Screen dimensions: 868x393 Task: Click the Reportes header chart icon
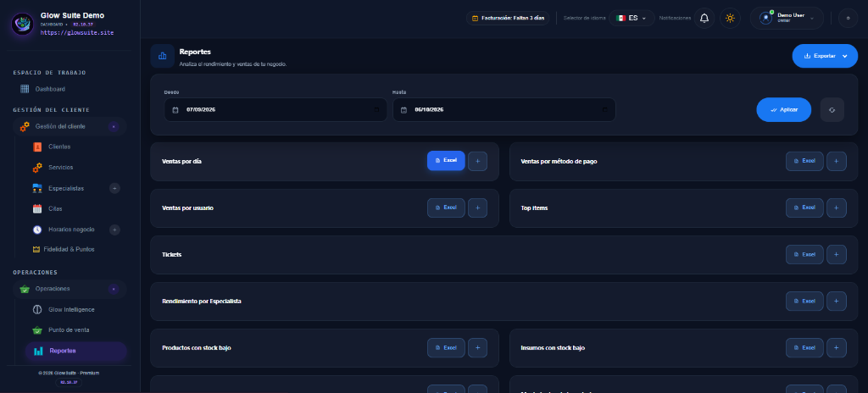162,56
